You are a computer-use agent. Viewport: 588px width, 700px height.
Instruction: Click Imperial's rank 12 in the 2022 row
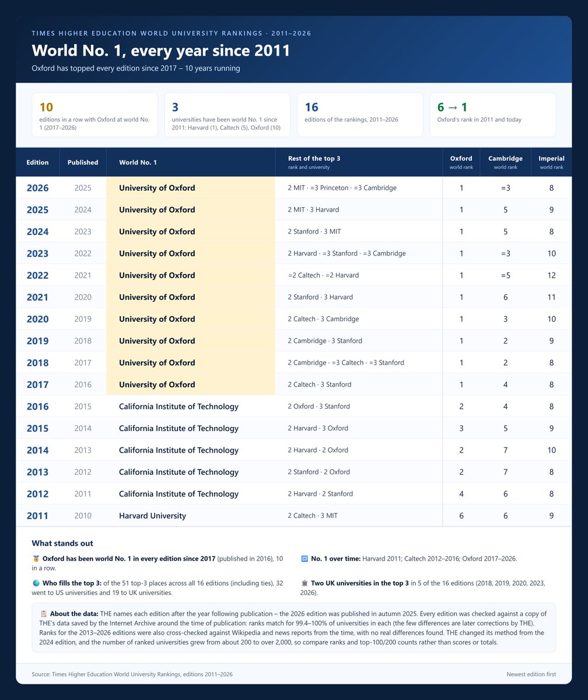(x=551, y=275)
